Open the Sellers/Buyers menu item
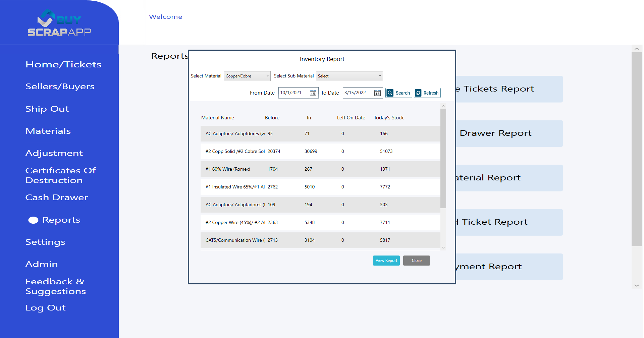This screenshot has height=338, width=644. (x=60, y=87)
